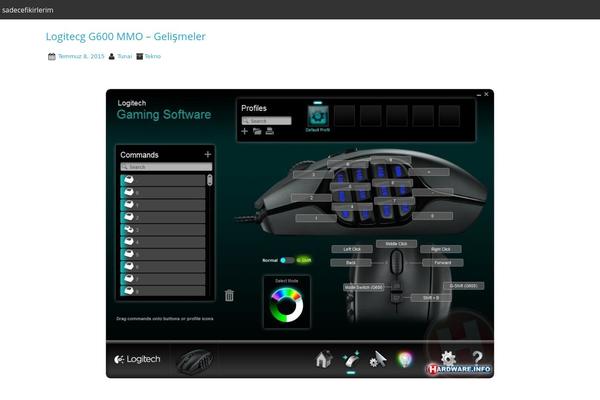Viewport: 600px width, 400px height.
Task: Open pointer settings cursor-and-gear icon
Action: pyautogui.click(x=378, y=359)
